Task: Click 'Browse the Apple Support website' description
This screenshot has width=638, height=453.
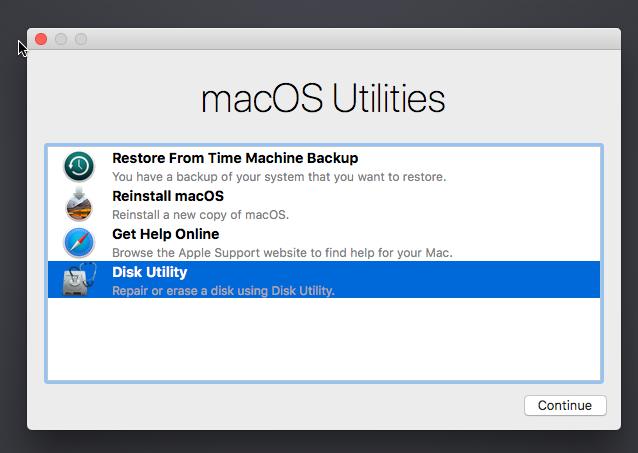Action: tap(282, 253)
